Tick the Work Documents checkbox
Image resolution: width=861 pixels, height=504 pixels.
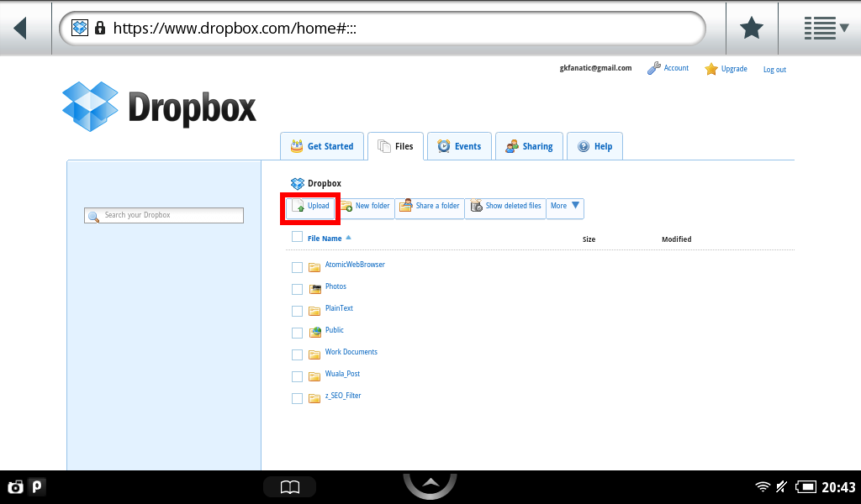[297, 354]
